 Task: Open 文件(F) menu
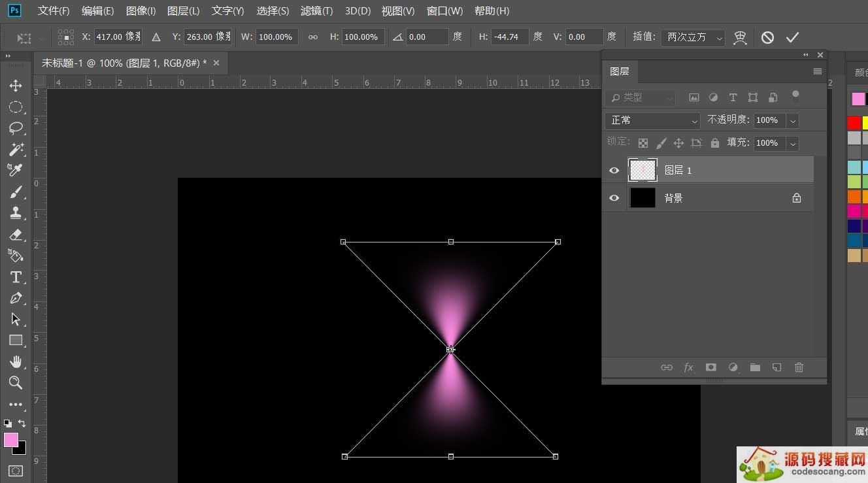click(54, 11)
